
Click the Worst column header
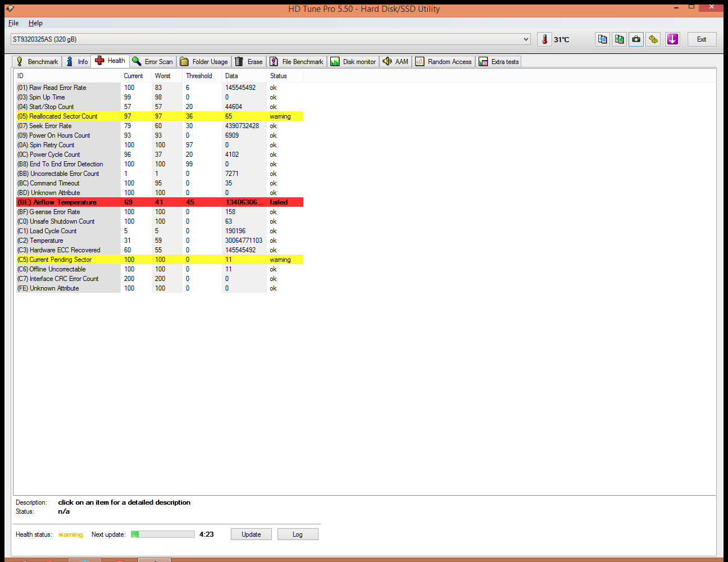pyautogui.click(x=166, y=76)
